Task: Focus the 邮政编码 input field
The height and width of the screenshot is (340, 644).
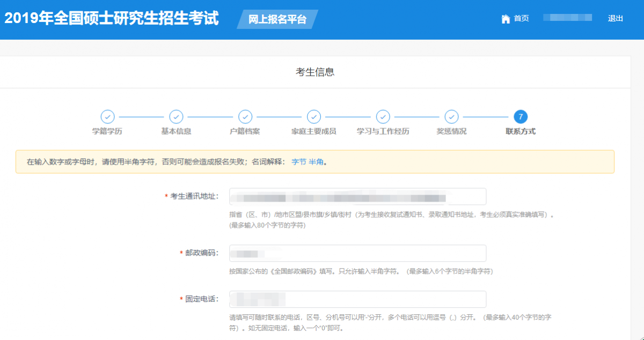Action: point(358,253)
